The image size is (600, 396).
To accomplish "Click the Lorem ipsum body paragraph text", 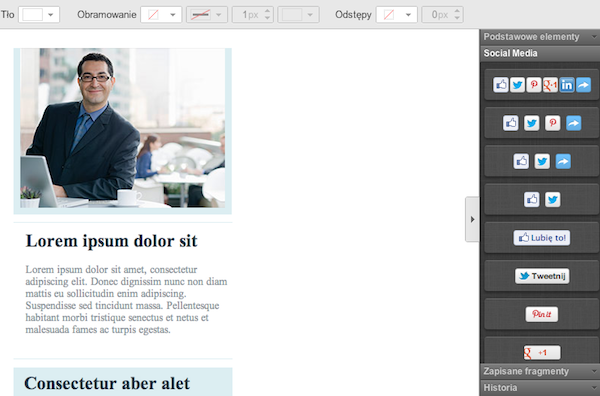I will point(126,299).
